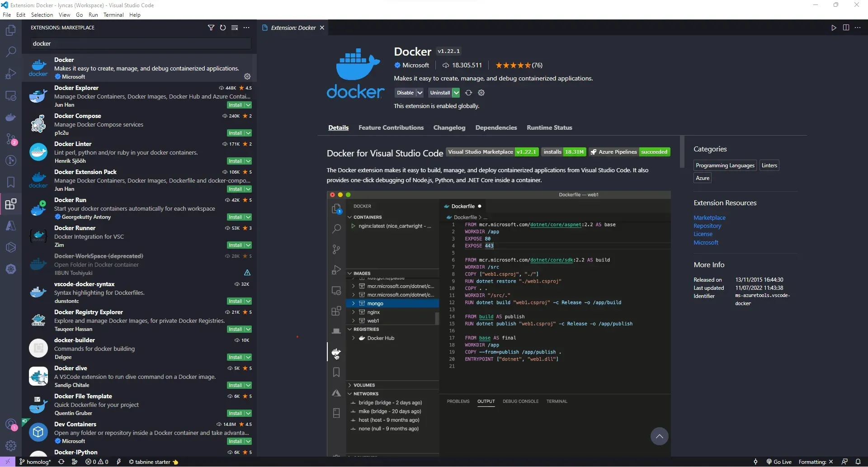This screenshot has width=868, height=467.
Task: Open the Marketplace resource link
Action: click(709, 217)
